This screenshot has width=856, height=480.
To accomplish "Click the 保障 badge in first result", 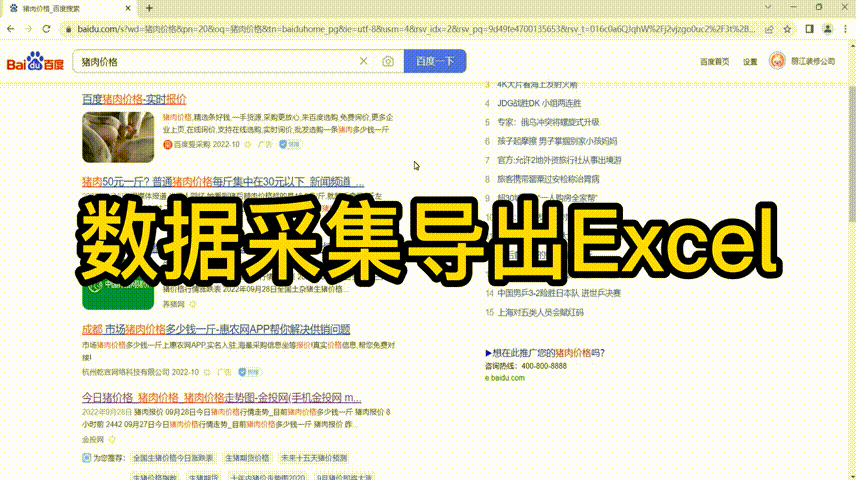I will (290, 144).
